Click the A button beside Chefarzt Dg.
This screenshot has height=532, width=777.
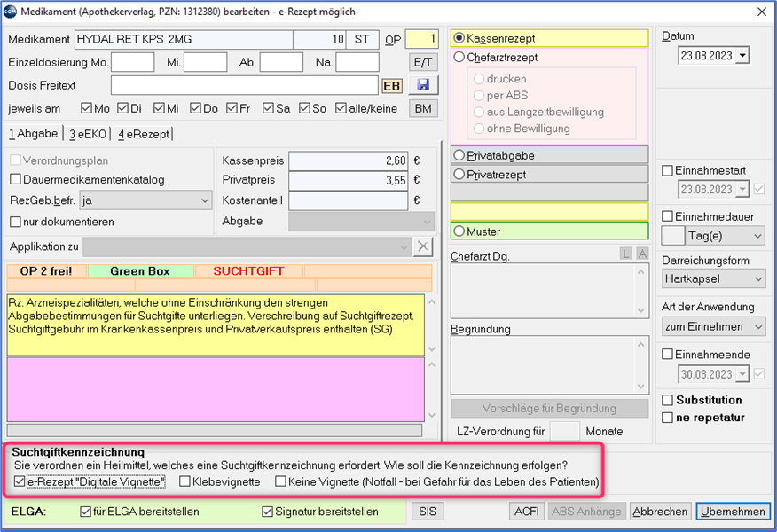coord(642,254)
